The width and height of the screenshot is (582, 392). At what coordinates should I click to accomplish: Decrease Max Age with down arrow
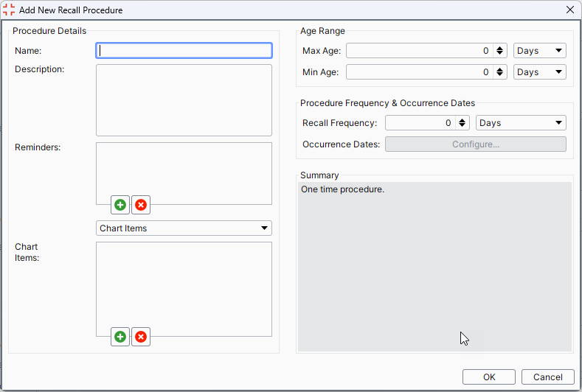(x=499, y=53)
